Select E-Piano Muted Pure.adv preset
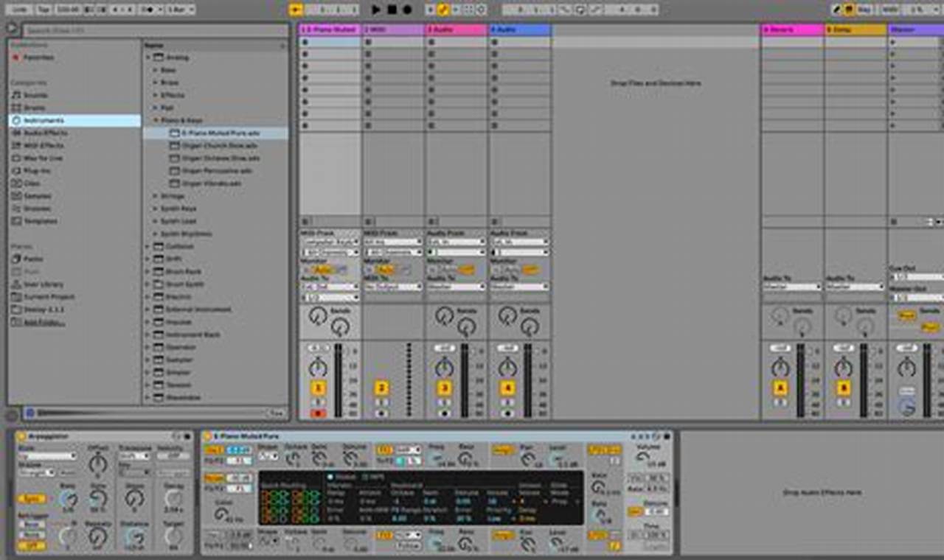This screenshot has width=944, height=560. click(215, 133)
